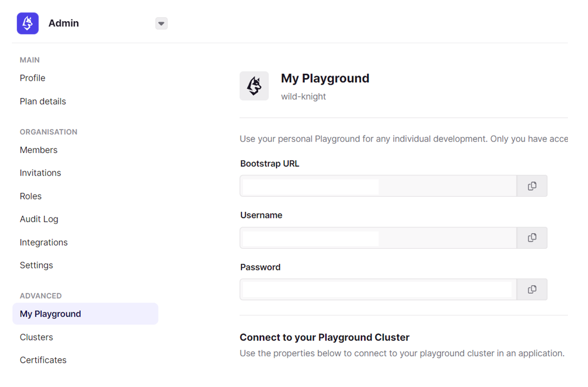588x387 pixels.
Task: Click the Username field
Action: 378,238
